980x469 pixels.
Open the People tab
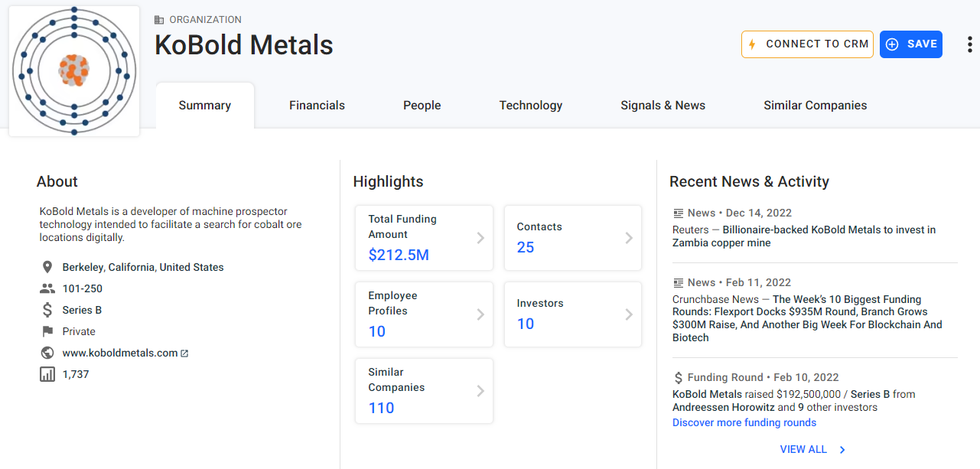click(x=422, y=106)
